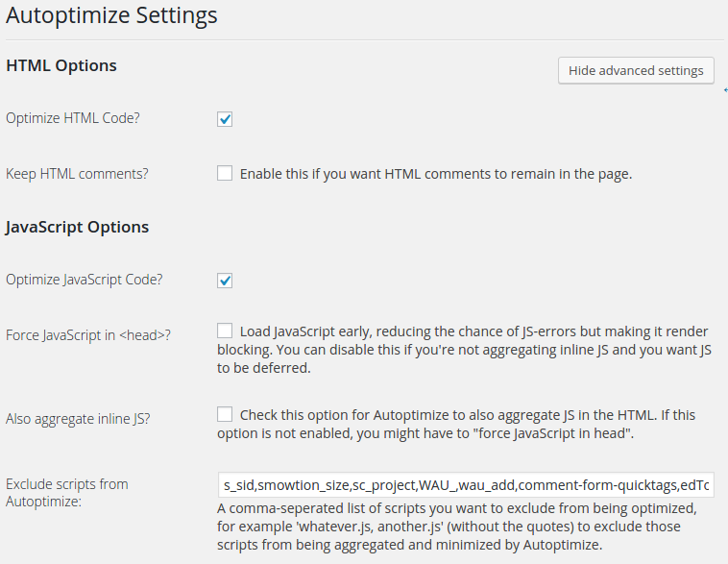Click the "Exclude scripts from Autoptimize:" label
The height and width of the screenshot is (564, 728).
[67, 493]
